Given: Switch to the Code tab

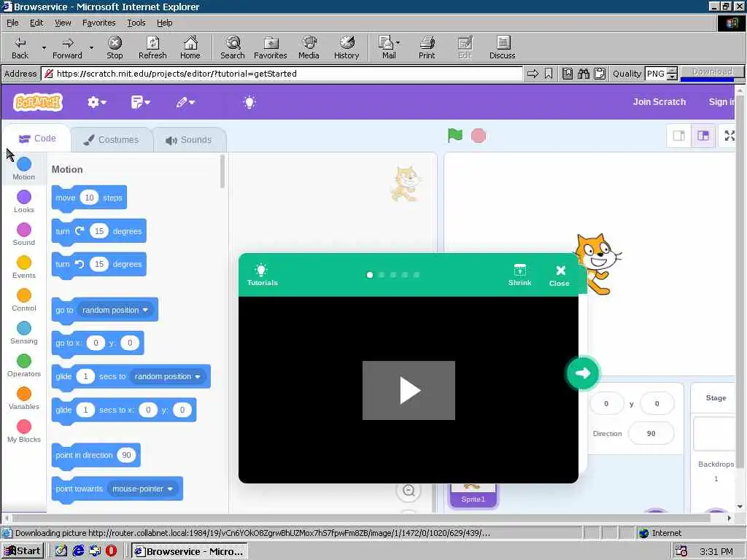Looking at the screenshot, I should (37, 139).
